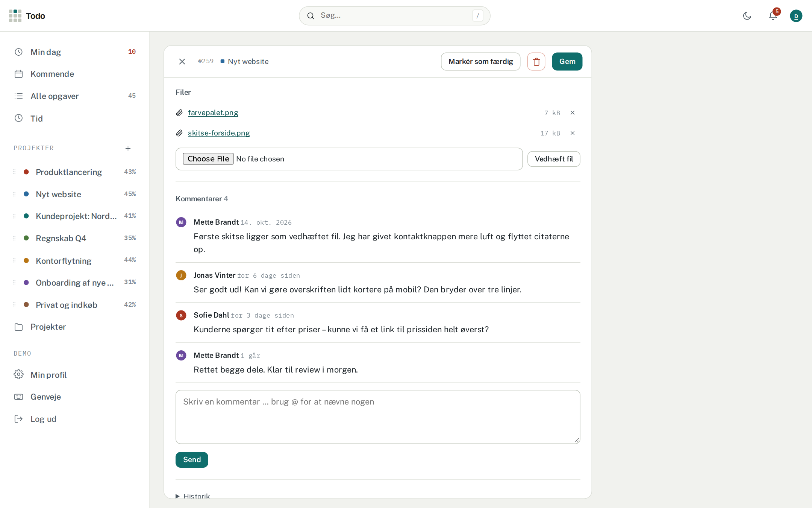Open Tid view
Viewport: 812px width, 508px height.
tap(75, 118)
